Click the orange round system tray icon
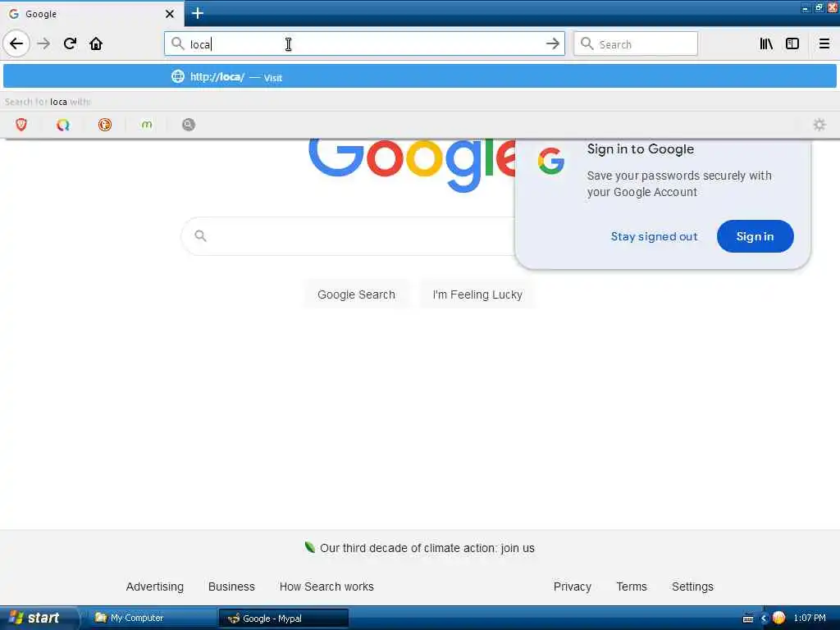The height and width of the screenshot is (630, 840). 778,619
